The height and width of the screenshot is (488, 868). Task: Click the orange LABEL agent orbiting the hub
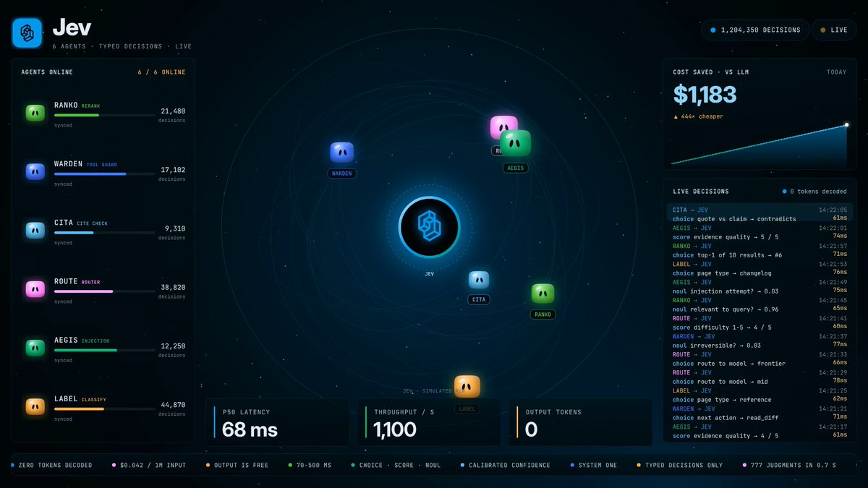click(467, 387)
